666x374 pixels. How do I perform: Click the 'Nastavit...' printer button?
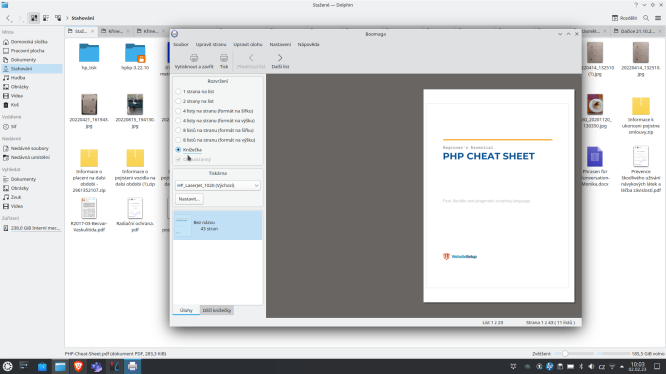(x=189, y=199)
